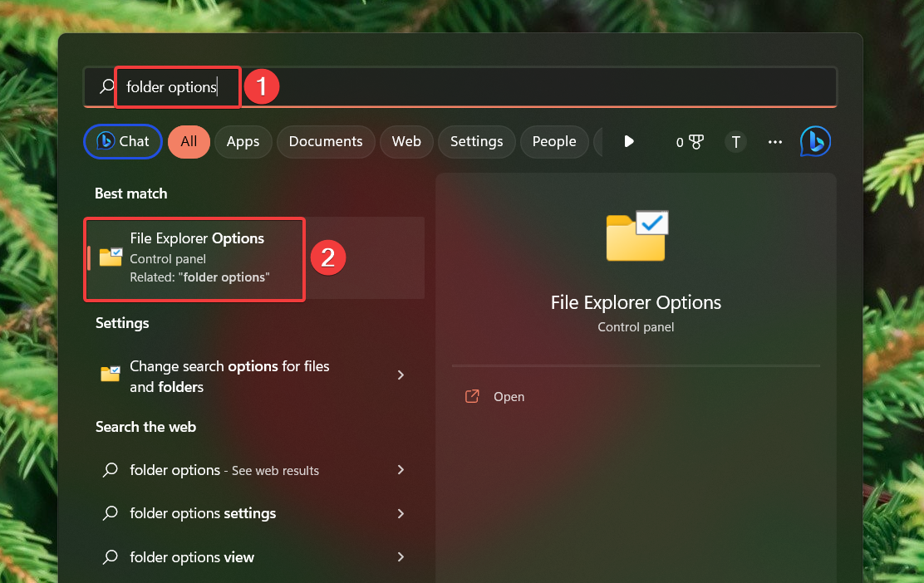Click the rewards trophy points icon
The image size is (924, 583).
pos(696,142)
